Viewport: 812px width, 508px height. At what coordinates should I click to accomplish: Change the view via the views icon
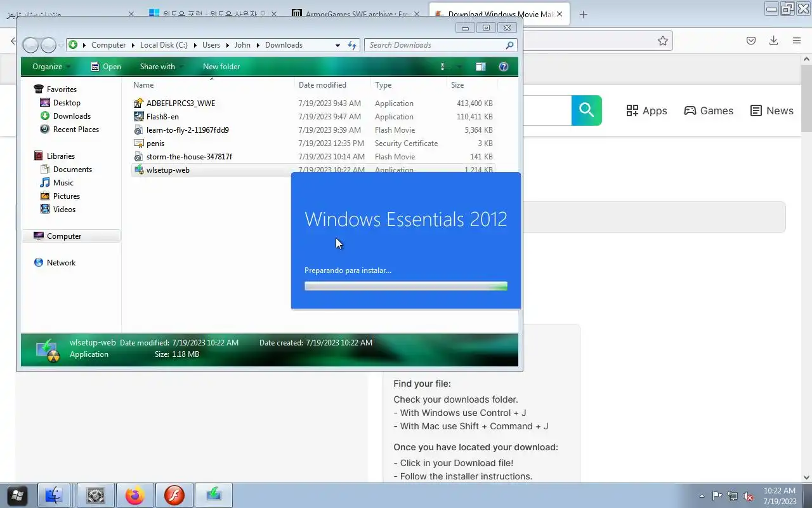click(443, 67)
